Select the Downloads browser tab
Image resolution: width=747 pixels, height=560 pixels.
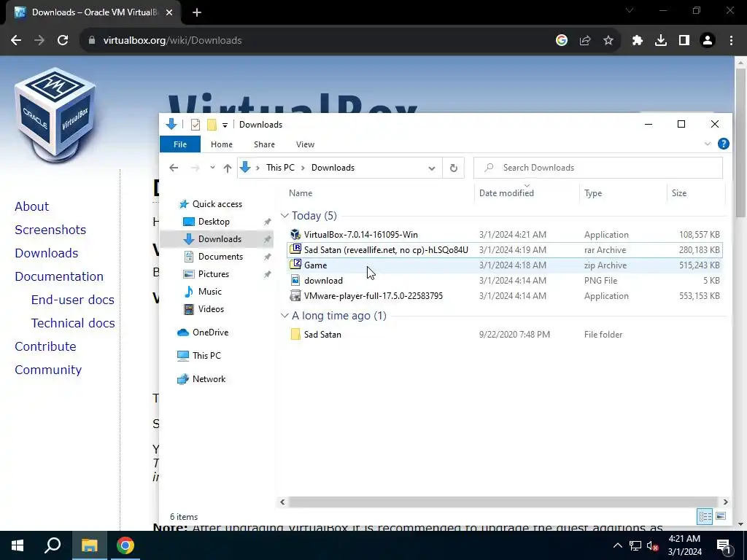point(94,12)
